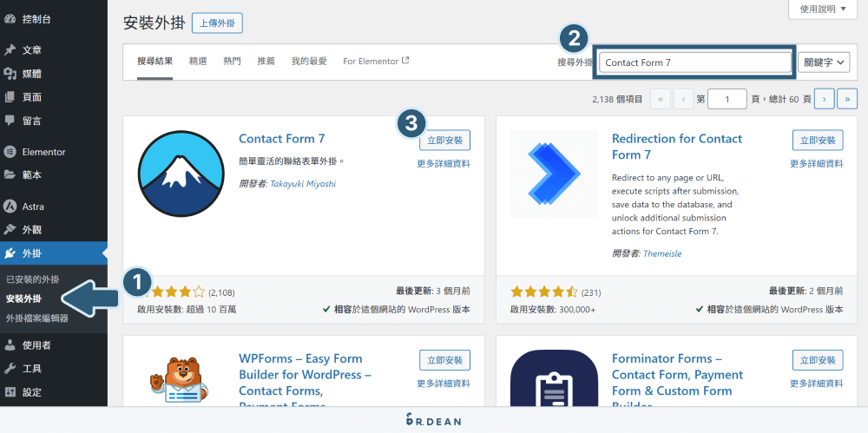Click the 2,138 個項目 count text

point(617,99)
